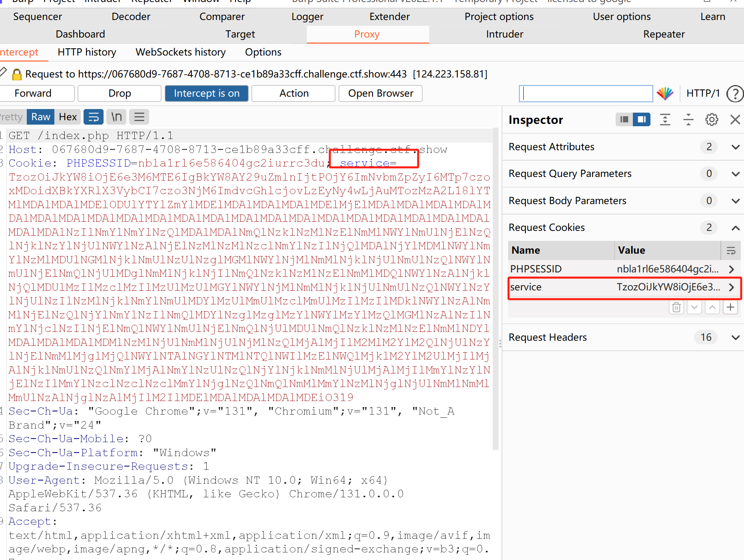
Task: Click the colorful Burp search highlight icon
Action: (665, 93)
